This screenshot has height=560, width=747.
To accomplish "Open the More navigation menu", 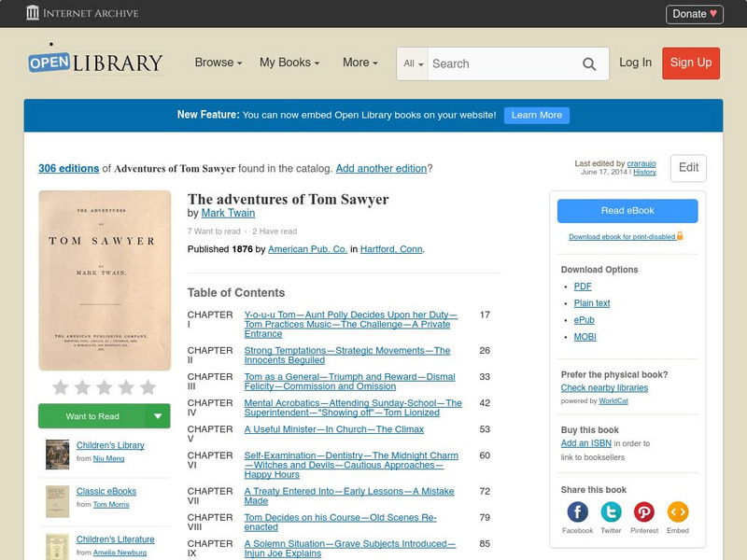I will [359, 63].
